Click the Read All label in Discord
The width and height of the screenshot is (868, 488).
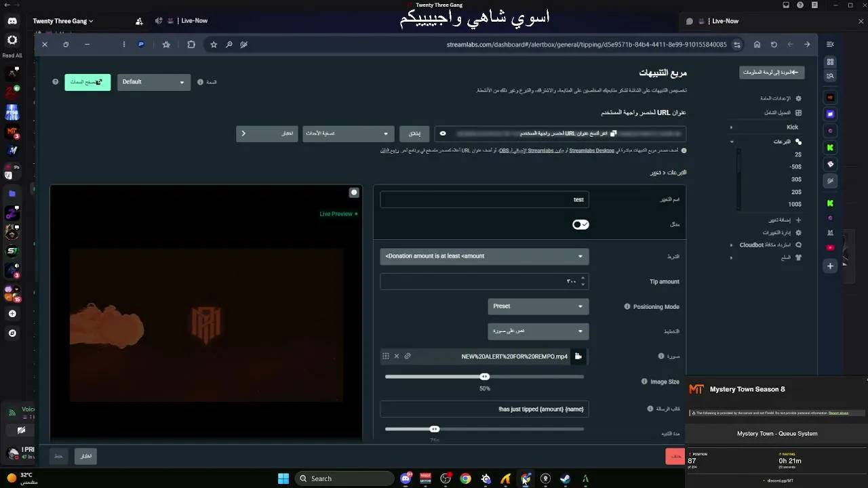[x=12, y=56]
